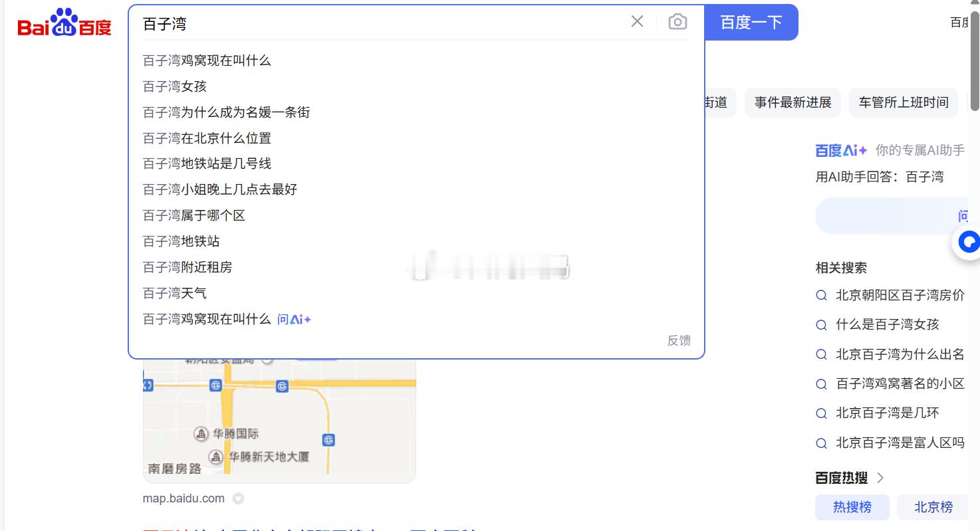Click search icon beside 北京百子湾是几环
The image size is (980, 531).
click(822, 413)
